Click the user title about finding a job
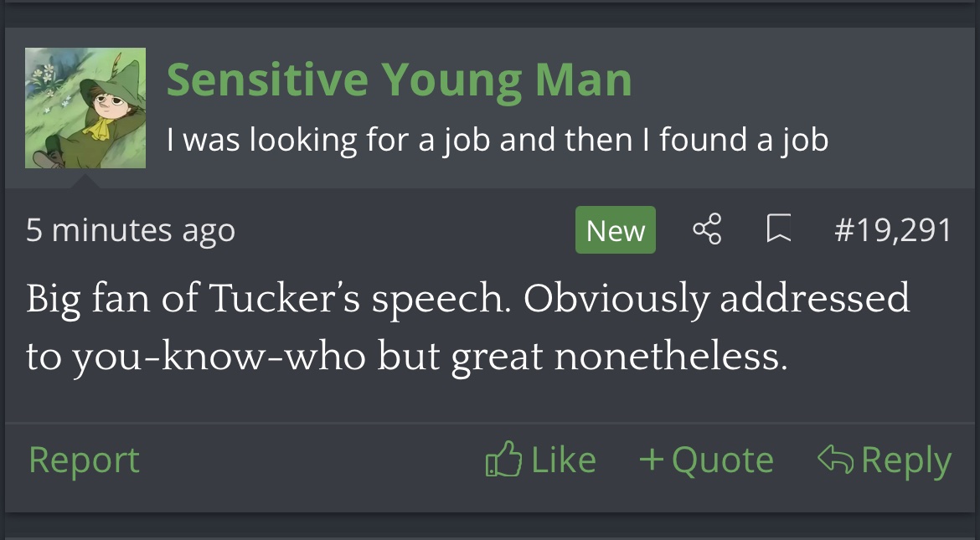The image size is (980, 540). tap(497, 139)
